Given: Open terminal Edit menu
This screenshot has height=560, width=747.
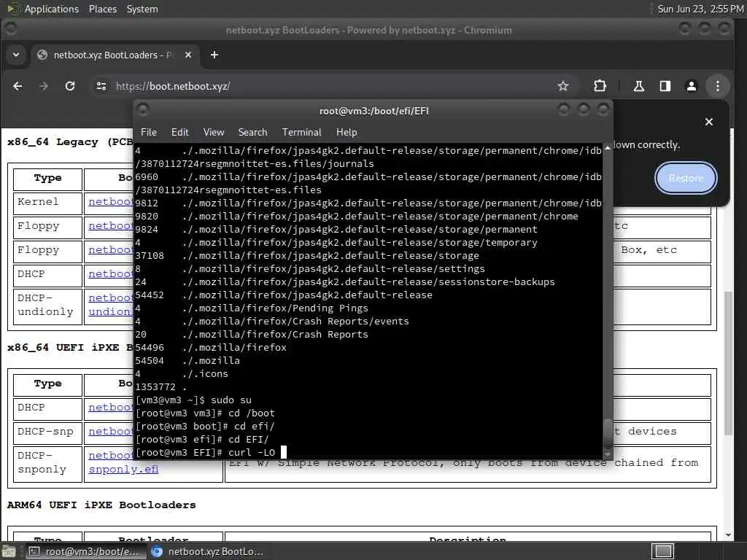Looking at the screenshot, I should [179, 133].
